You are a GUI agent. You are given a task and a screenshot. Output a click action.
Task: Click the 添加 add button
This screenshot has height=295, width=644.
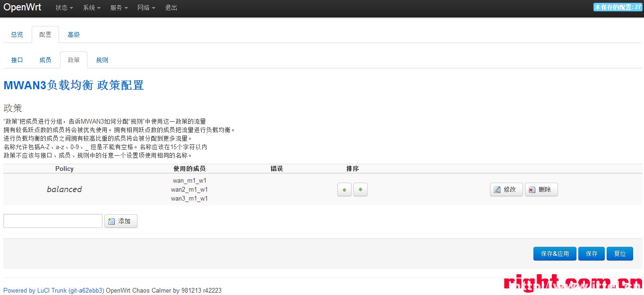click(x=121, y=221)
